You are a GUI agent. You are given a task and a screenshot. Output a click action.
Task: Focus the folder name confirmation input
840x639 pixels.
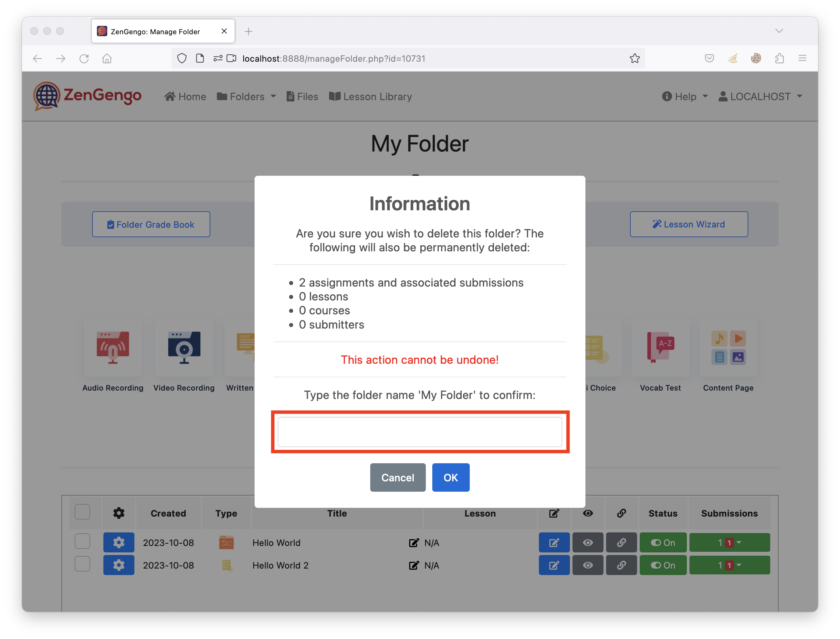pyautogui.click(x=420, y=432)
